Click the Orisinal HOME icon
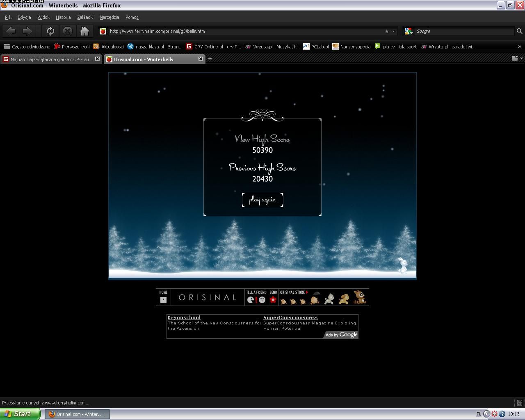 (163, 299)
